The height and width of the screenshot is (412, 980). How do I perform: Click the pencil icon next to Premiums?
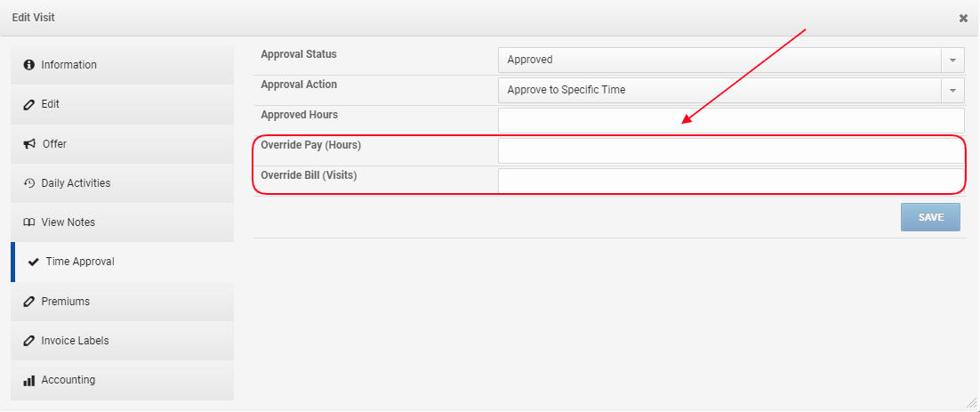(x=28, y=302)
